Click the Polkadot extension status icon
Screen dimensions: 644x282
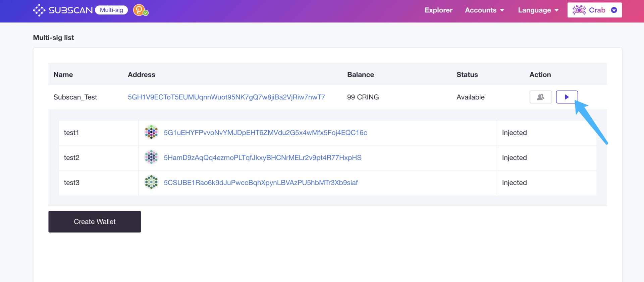(x=141, y=10)
